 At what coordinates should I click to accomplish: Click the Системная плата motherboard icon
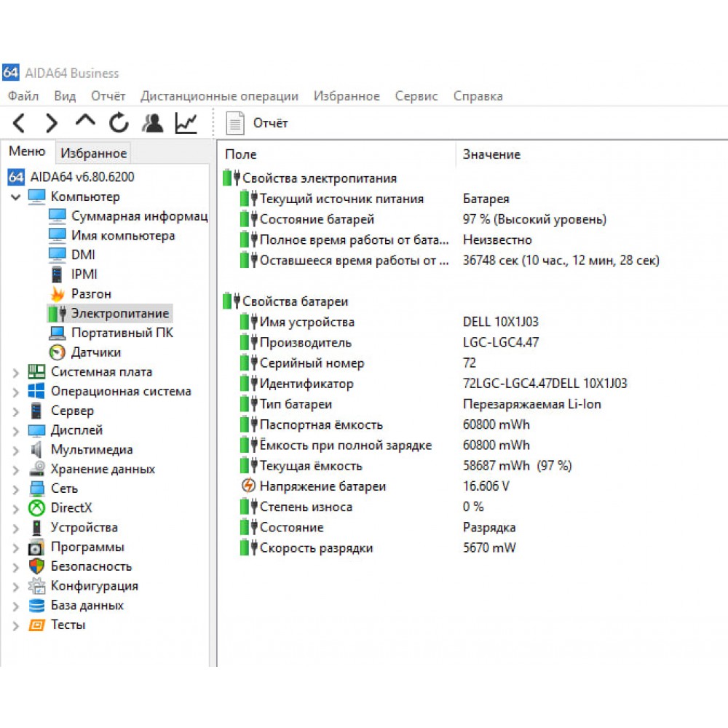36,372
